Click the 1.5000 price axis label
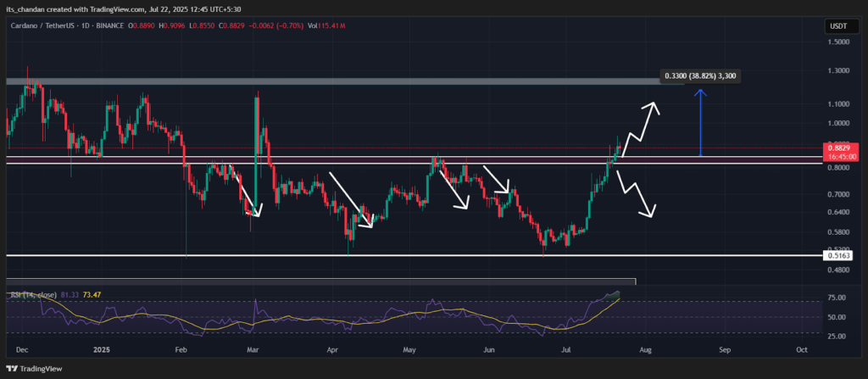868x379 pixels. (x=837, y=42)
